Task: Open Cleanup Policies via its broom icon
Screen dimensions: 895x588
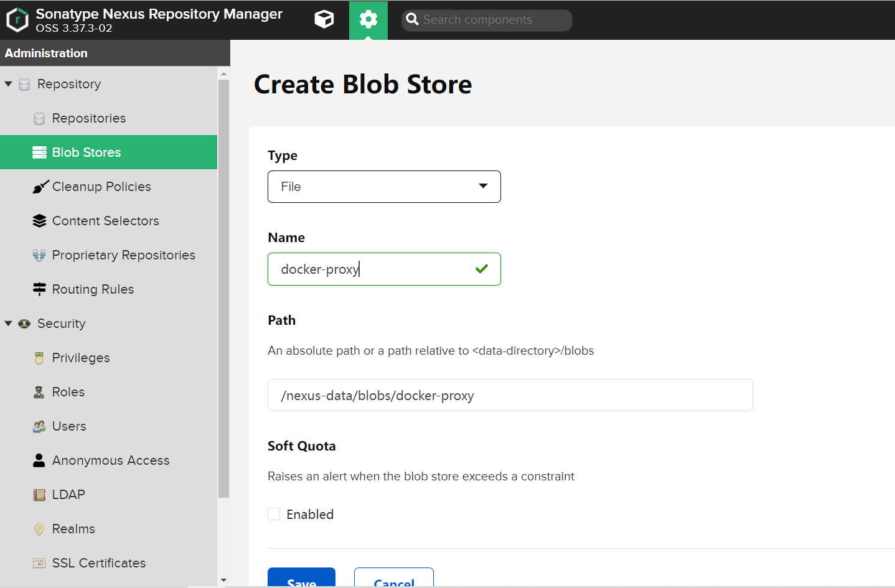Action: (x=40, y=187)
